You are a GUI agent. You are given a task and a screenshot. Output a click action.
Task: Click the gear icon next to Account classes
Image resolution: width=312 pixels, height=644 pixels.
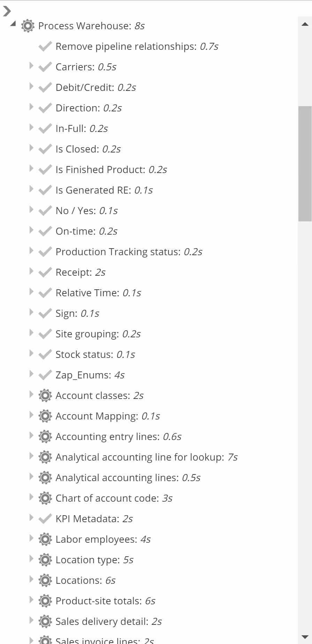[45, 395]
